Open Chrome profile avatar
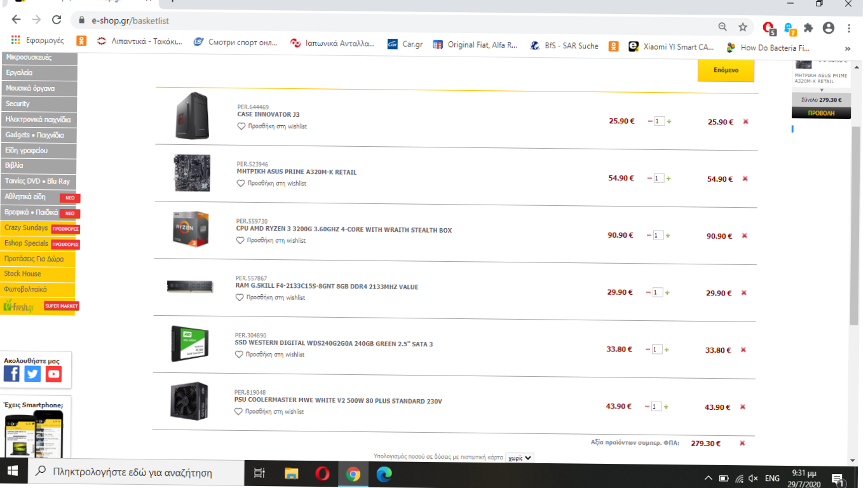Image resolution: width=868 pixels, height=488 pixels. (x=828, y=28)
